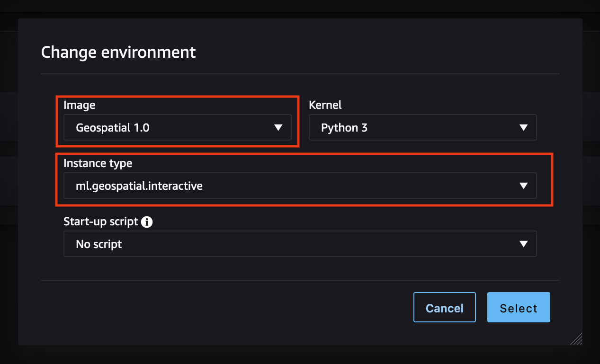Click the Change environment dialog title
Image resolution: width=600 pixels, height=364 pixels.
coord(118,52)
